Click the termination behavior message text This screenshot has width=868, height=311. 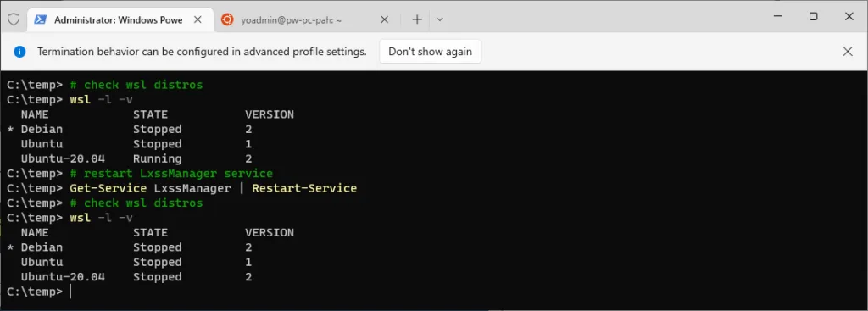[202, 52]
